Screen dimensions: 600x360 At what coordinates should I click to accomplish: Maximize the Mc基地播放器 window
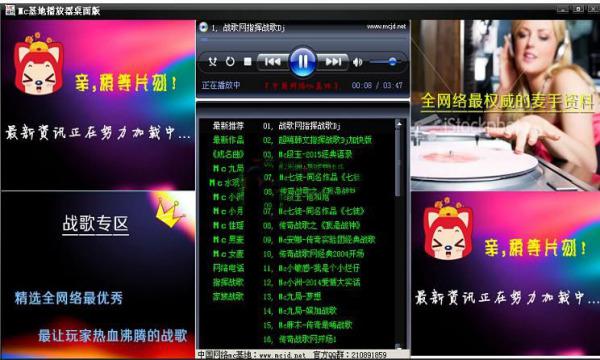coord(578,9)
